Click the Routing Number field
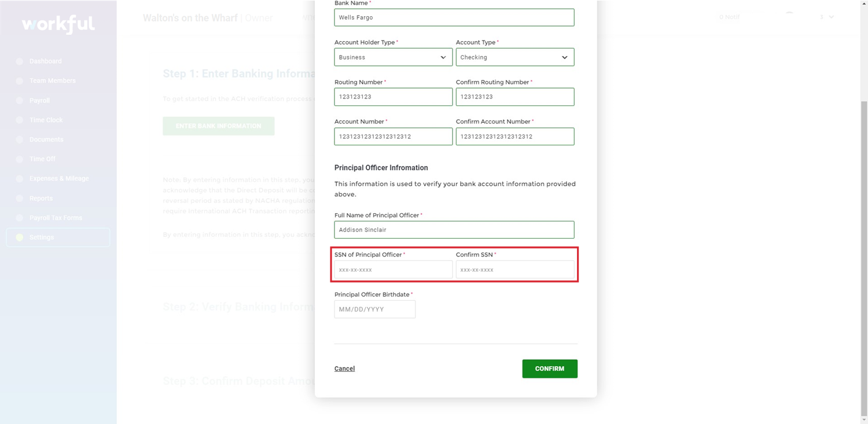This screenshot has width=868, height=424. (x=393, y=97)
